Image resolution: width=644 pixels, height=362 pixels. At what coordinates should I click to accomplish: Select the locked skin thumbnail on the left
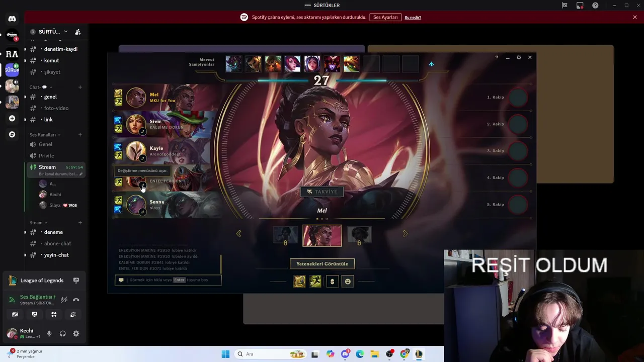[285, 235]
